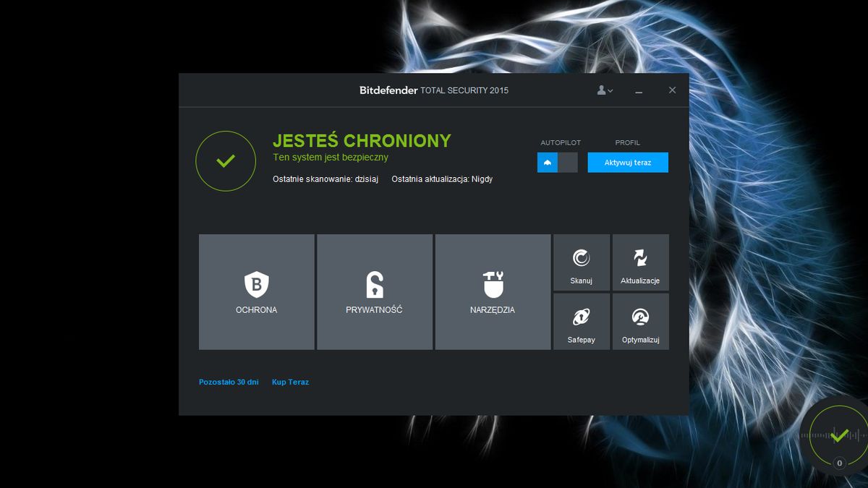Viewport: 868px width, 488px height.
Task: Minimize the Bitdefender window
Action: tap(639, 91)
